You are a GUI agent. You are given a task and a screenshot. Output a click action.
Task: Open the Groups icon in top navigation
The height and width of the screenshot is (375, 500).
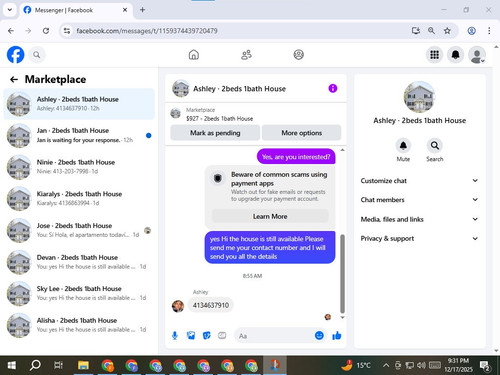299,54
